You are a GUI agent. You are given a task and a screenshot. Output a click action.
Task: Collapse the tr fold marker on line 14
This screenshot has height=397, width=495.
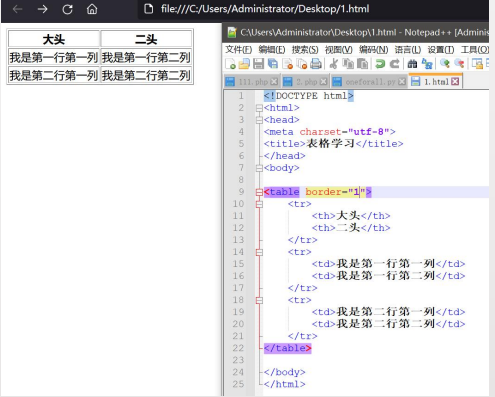click(259, 252)
